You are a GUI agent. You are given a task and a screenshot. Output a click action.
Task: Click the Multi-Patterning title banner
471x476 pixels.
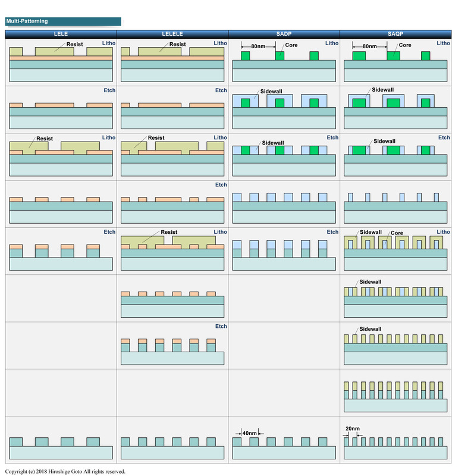(x=63, y=21)
